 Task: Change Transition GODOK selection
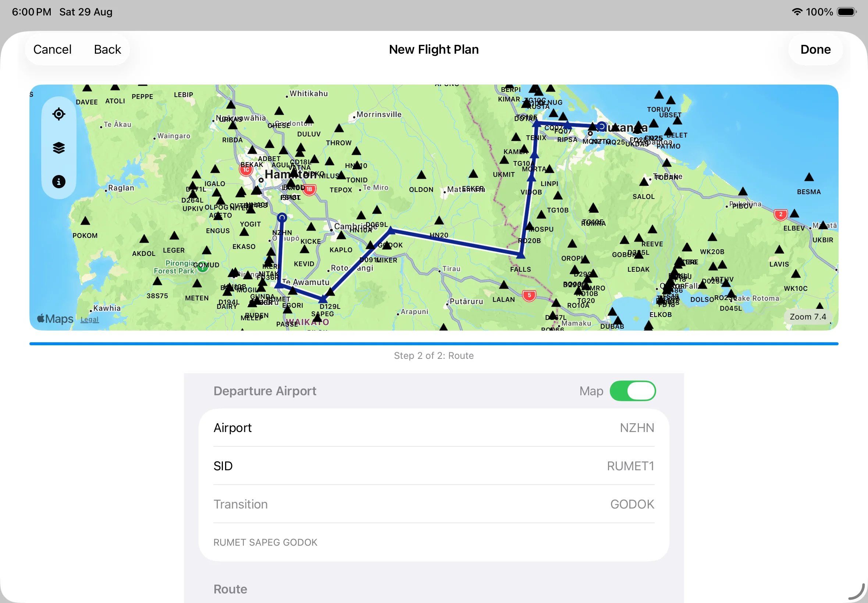tap(434, 504)
